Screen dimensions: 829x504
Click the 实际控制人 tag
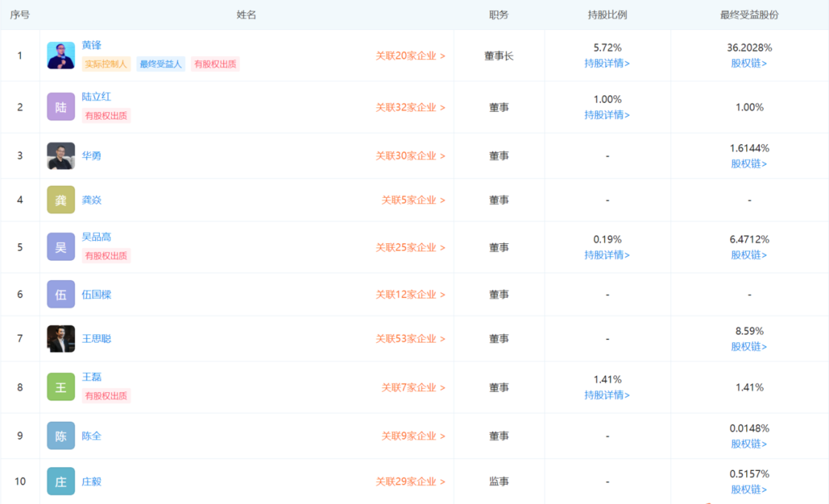[x=107, y=64]
